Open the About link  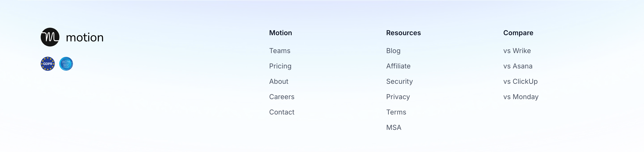click(x=279, y=81)
